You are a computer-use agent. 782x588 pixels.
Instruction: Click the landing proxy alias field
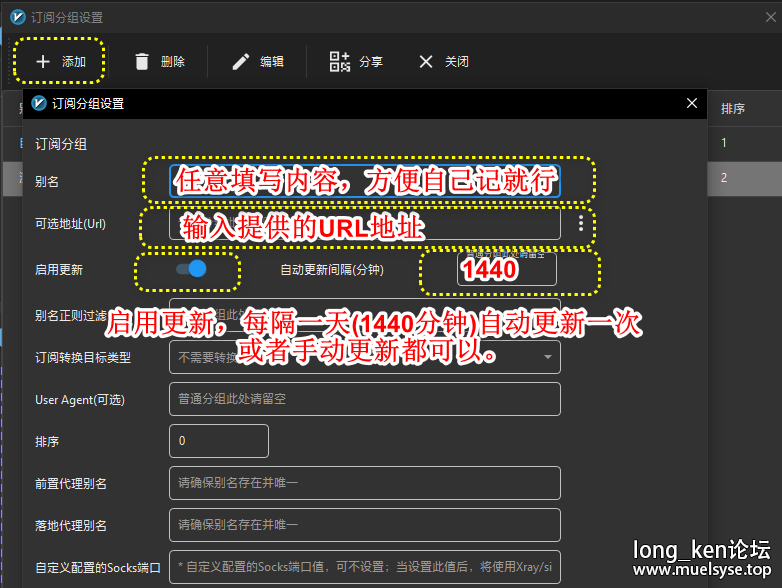coord(365,525)
